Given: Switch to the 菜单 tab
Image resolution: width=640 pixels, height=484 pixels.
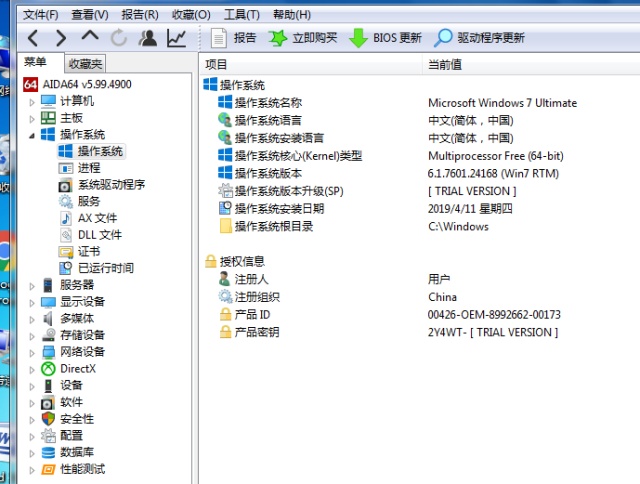Looking at the screenshot, I should pyautogui.click(x=35, y=62).
